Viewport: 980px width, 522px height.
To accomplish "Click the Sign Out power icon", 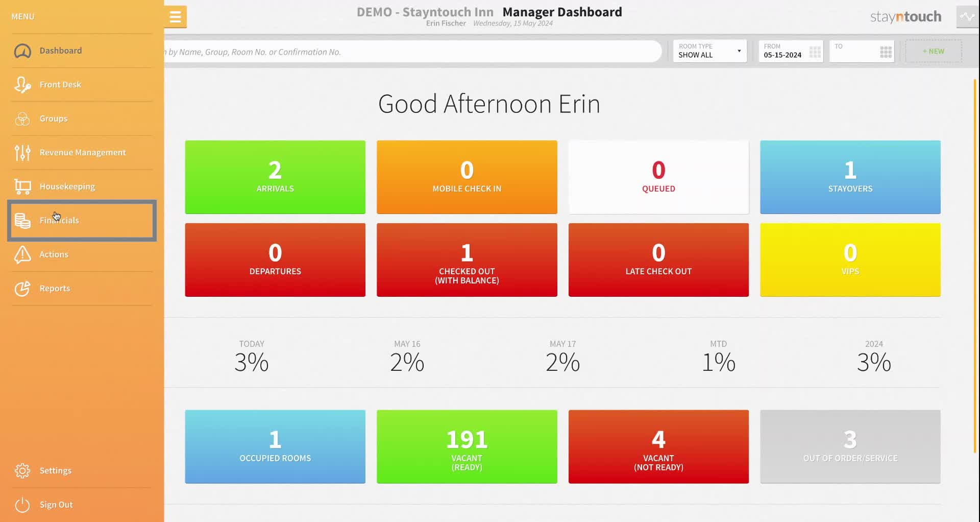I will 22,505.
